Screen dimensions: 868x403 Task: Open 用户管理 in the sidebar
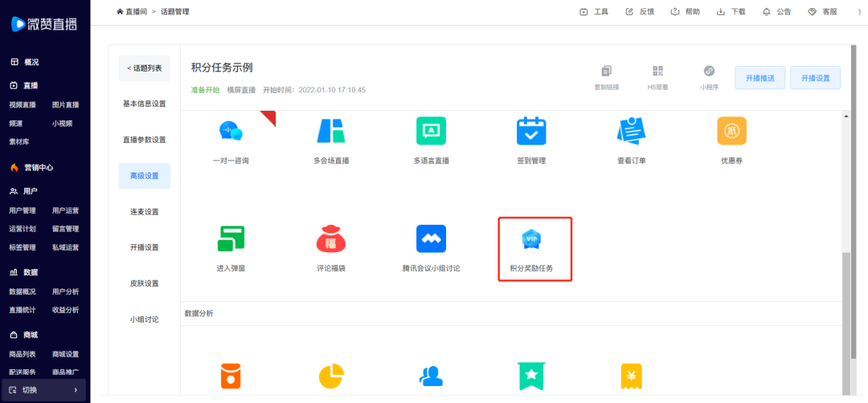[x=23, y=210]
